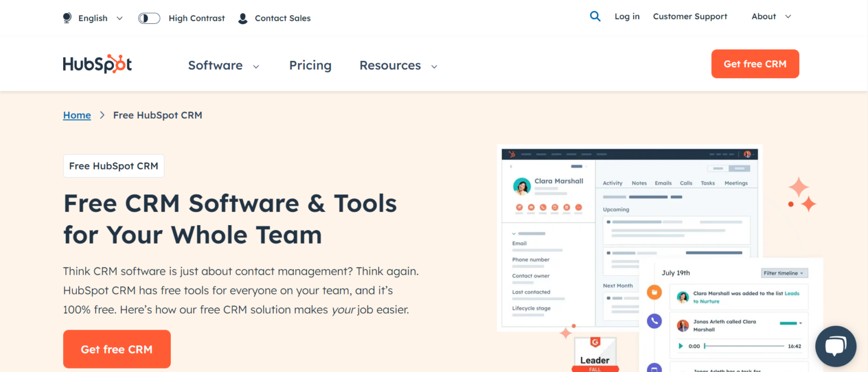Click the phone call icon on Clara Marshall's card
The height and width of the screenshot is (372, 868).
(543, 208)
